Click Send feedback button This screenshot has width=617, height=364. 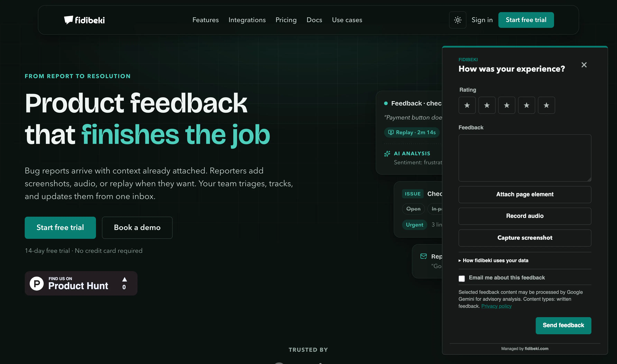click(x=563, y=325)
